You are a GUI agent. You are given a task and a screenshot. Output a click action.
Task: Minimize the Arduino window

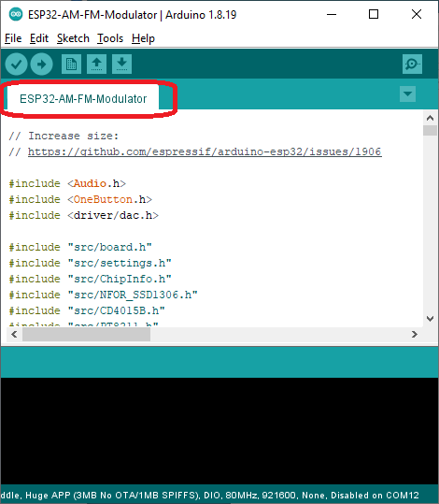point(332,14)
